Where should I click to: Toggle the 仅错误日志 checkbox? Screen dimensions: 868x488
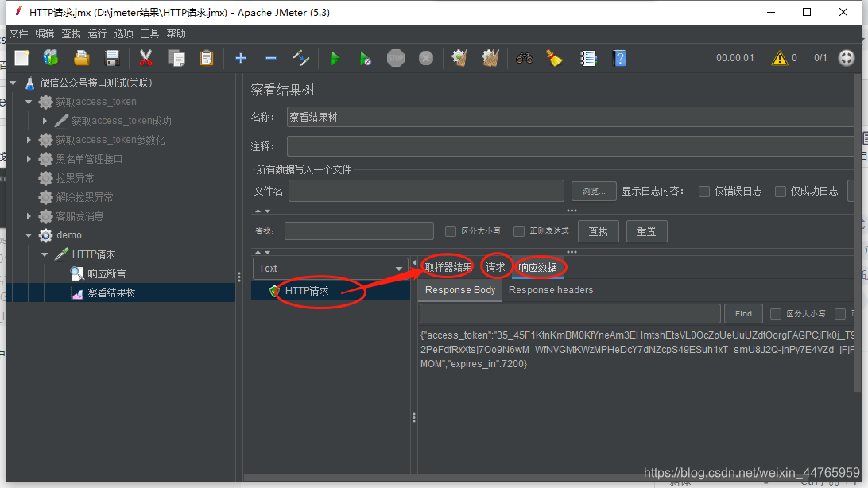point(704,192)
